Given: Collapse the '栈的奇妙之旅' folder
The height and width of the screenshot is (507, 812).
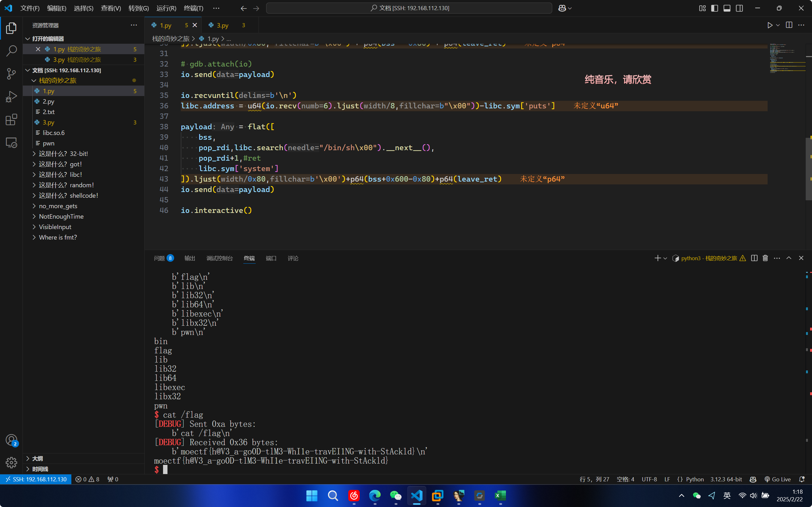Looking at the screenshot, I should coord(57,80).
